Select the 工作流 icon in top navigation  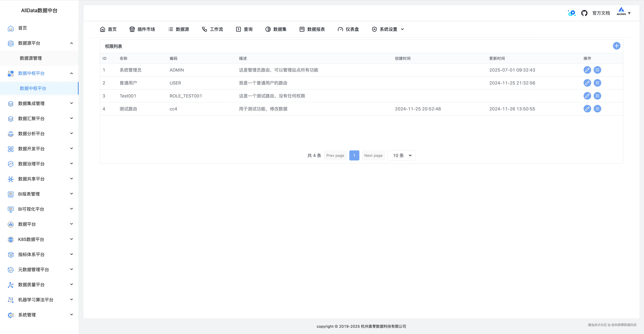pyautogui.click(x=212, y=29)
